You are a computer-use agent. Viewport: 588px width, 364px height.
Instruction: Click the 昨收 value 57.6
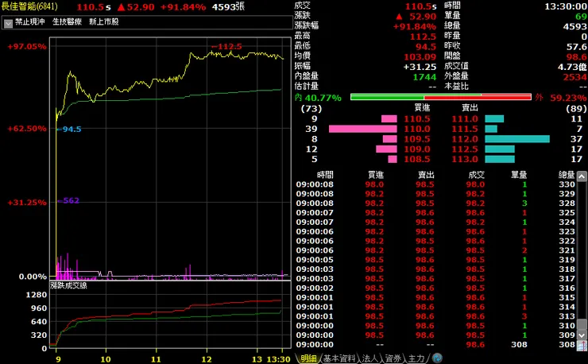tap(577, 47)
